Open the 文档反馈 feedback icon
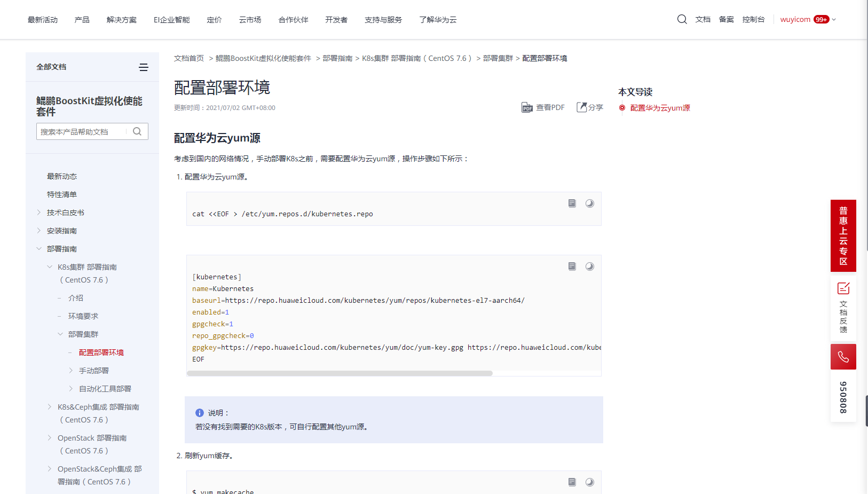The image size is (868, 494). coord(843,289)
